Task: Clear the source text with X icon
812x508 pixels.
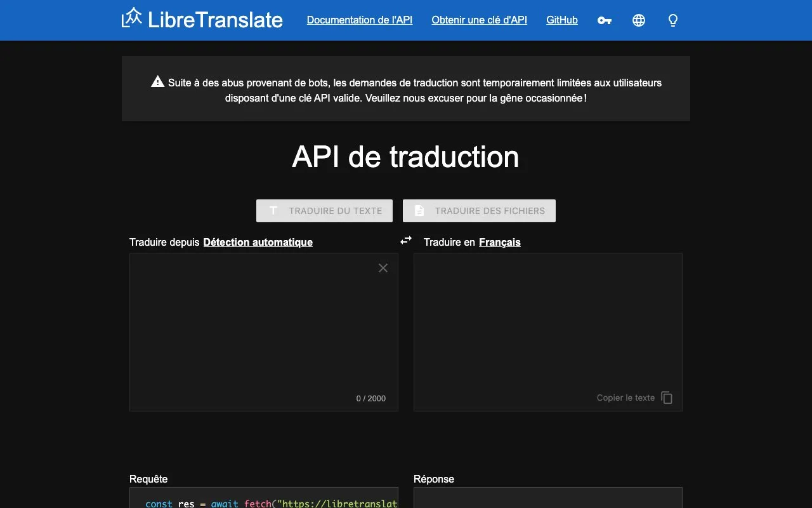Action: pos(383,268)
